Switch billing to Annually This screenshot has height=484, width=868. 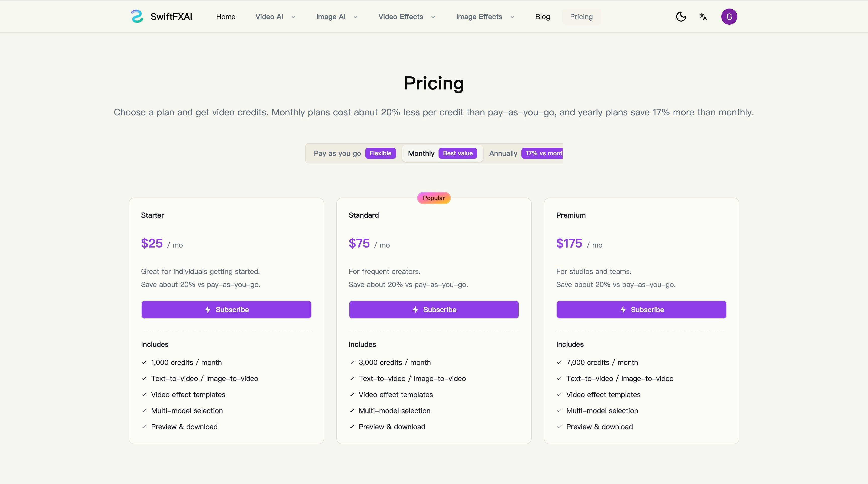point(503,153)
